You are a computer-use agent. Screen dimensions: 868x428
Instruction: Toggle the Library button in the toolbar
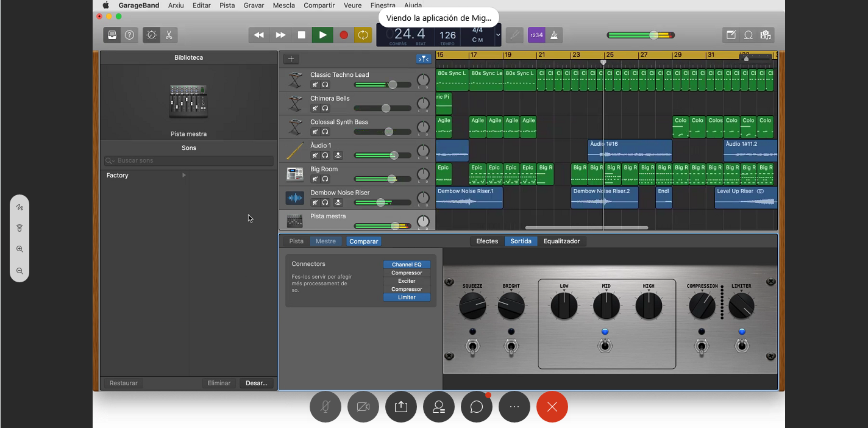coord(112,35)
